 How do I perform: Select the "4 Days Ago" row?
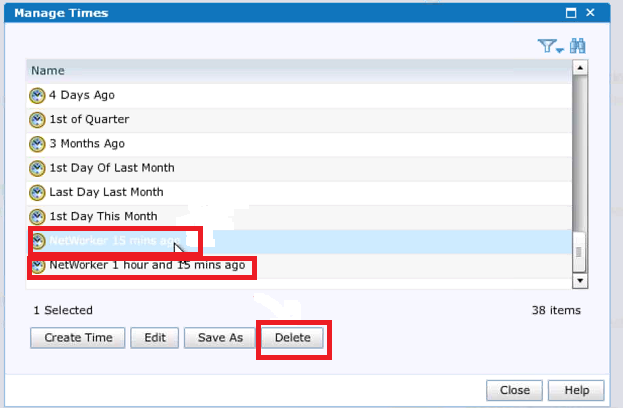[x=299, y=95]
